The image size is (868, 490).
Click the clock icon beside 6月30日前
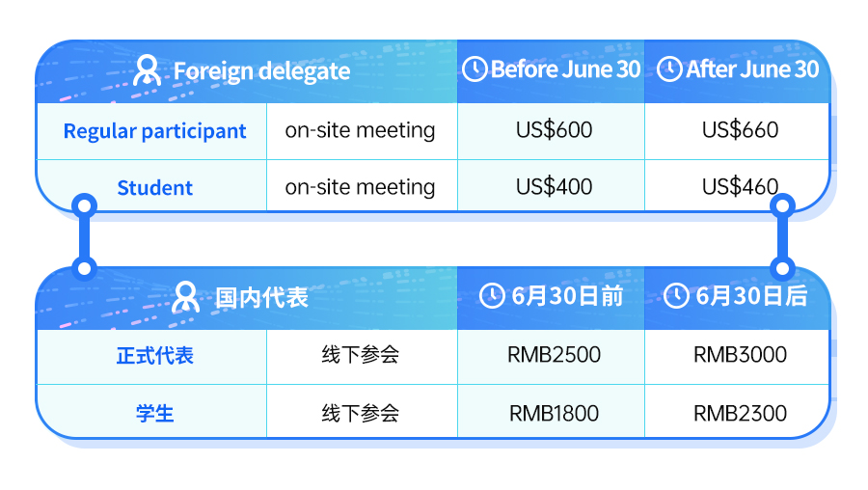(492, 296)
